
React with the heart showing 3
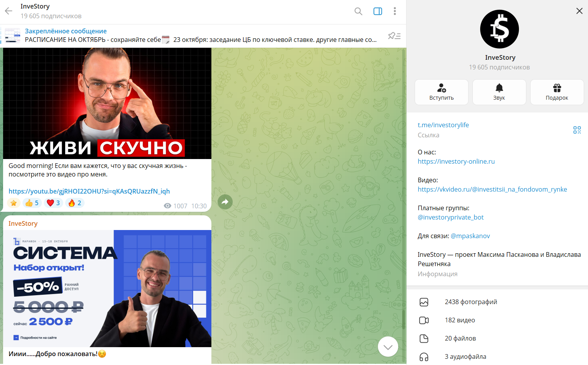[x=53, y=203]
